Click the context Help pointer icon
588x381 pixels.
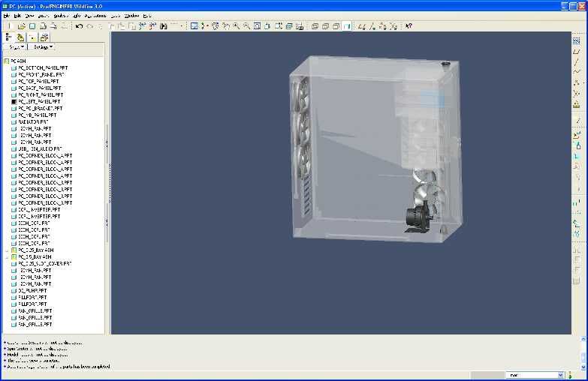click(409, 25)
